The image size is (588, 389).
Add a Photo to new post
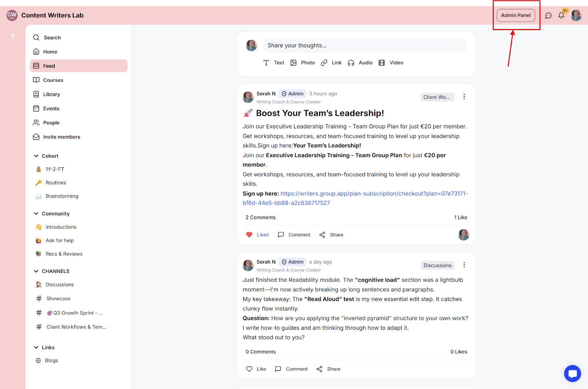(302, 63)
